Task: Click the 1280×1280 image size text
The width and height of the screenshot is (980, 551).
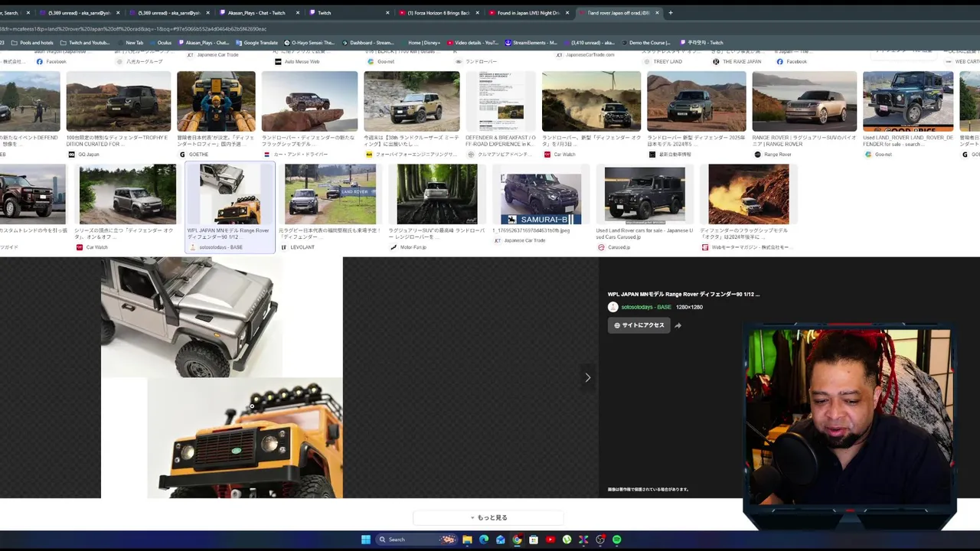Action: tap(689, 307)
